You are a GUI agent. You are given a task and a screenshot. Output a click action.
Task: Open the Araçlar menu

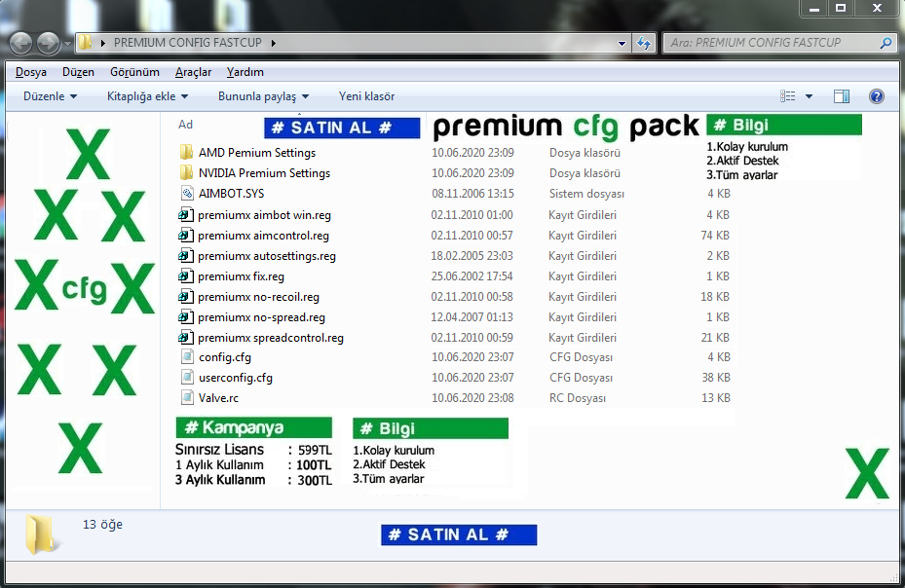(x=193, y=72)
